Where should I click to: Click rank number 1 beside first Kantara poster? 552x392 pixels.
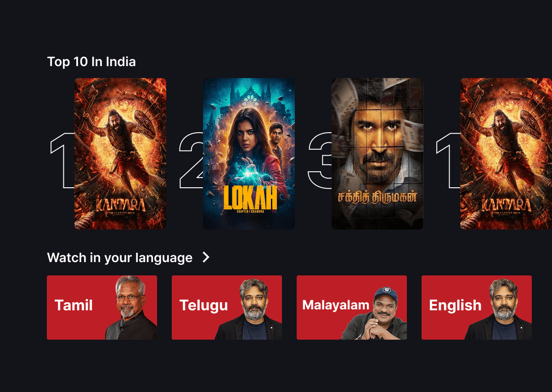pyautogui.click(x=62, y=161)
